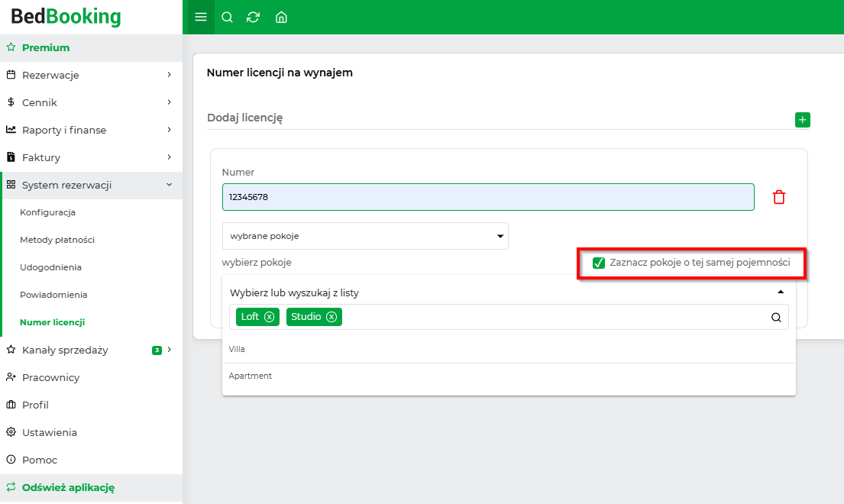
Task: Open the Pracownicy menu item
Action: pyautogui.click(x=50, y=377)
